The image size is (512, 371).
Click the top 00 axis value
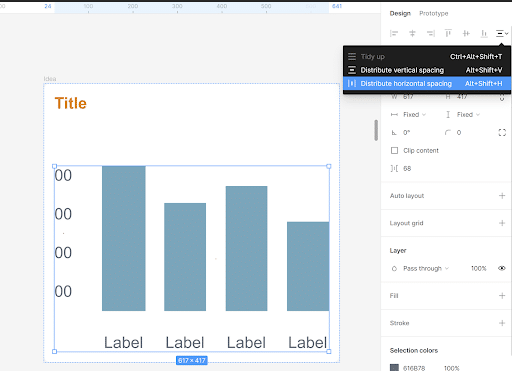tap(63, 176)
